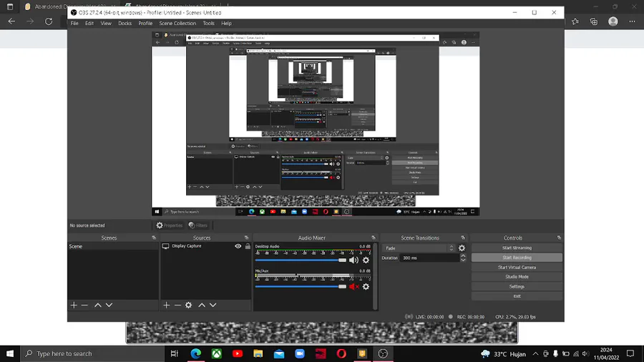Add a new scene with plus

74,305
